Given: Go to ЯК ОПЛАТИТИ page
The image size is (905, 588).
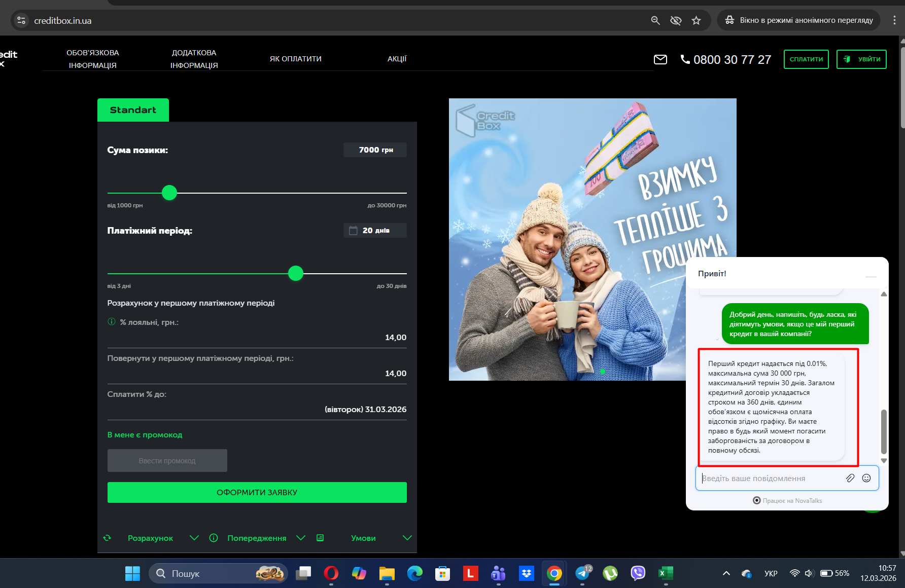Looking at the screenshot, I should pos(296,59).
